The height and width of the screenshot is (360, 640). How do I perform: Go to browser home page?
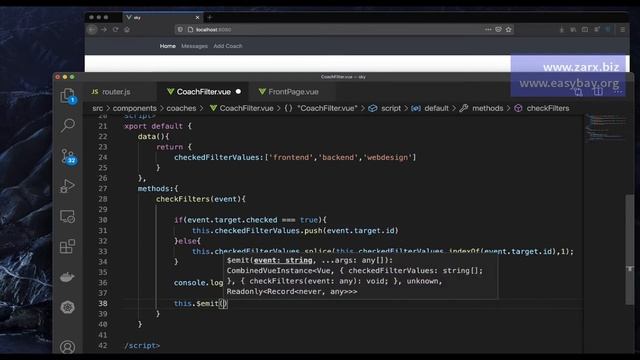click(127, 29)
